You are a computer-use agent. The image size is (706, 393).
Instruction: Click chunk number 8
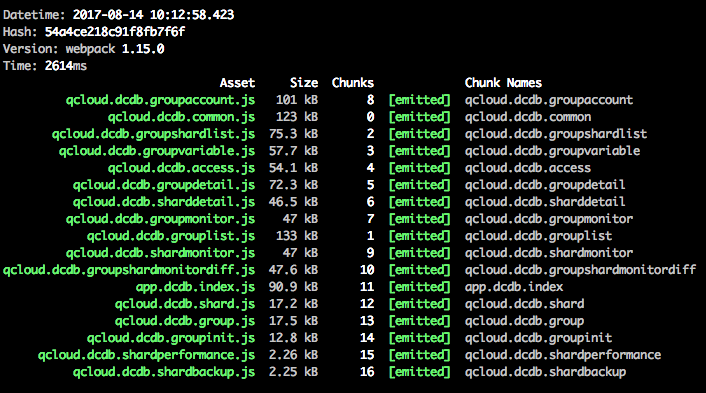coord(371,100)
